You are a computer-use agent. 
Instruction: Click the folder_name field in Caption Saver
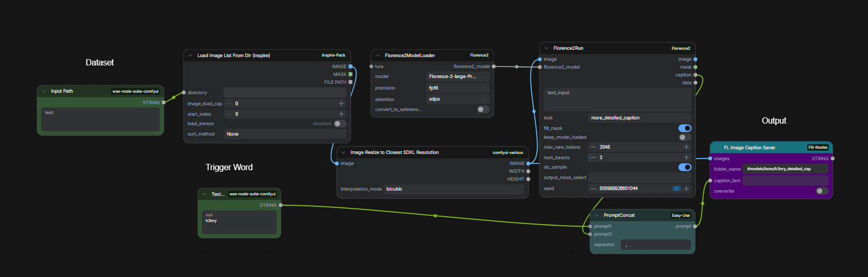point(786,169)
